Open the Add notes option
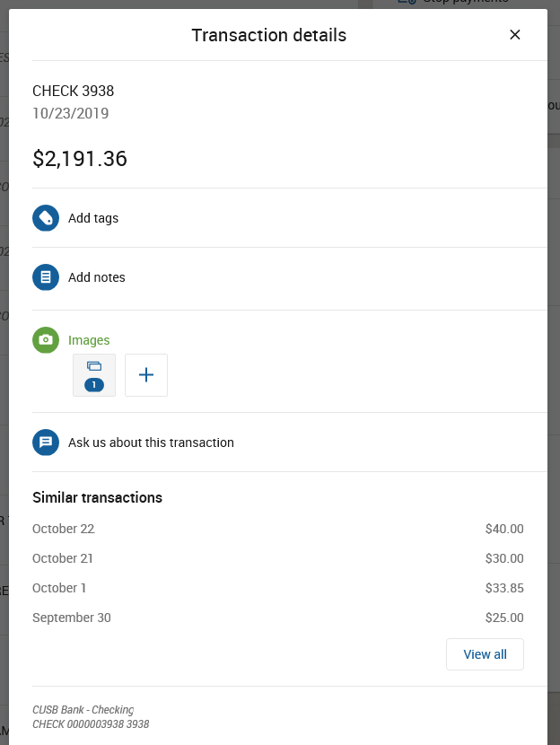Viewport: 560px width, 745px height. 97,277
